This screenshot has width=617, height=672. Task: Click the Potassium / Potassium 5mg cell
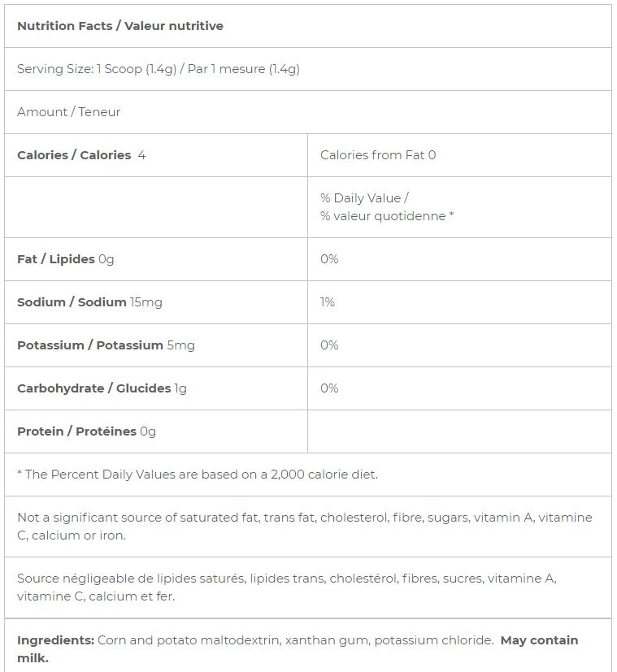[x=156, y=345]
